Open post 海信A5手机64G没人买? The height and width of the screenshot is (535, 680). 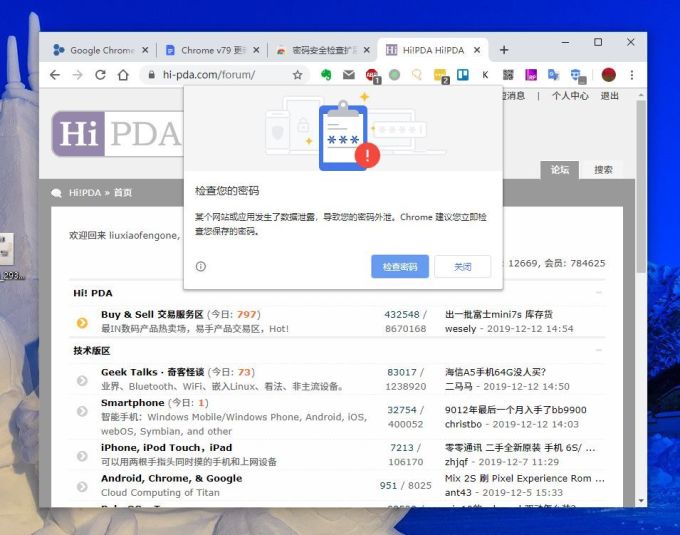pos(495,372)
